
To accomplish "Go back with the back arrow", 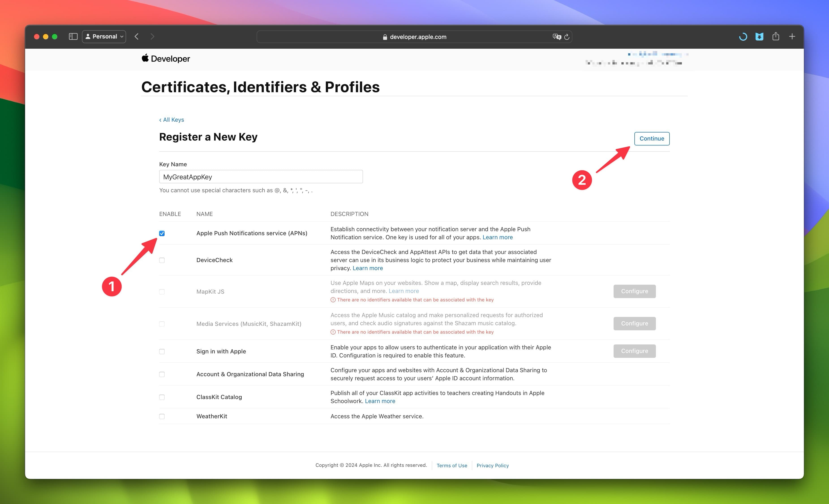I will click(x=137, y=36).
